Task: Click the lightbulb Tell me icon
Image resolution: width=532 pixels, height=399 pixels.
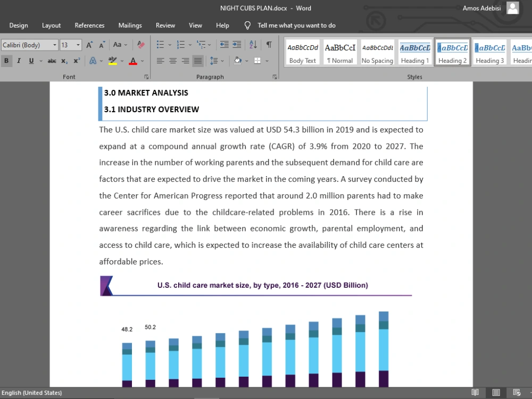Action: tap(247, 26)
